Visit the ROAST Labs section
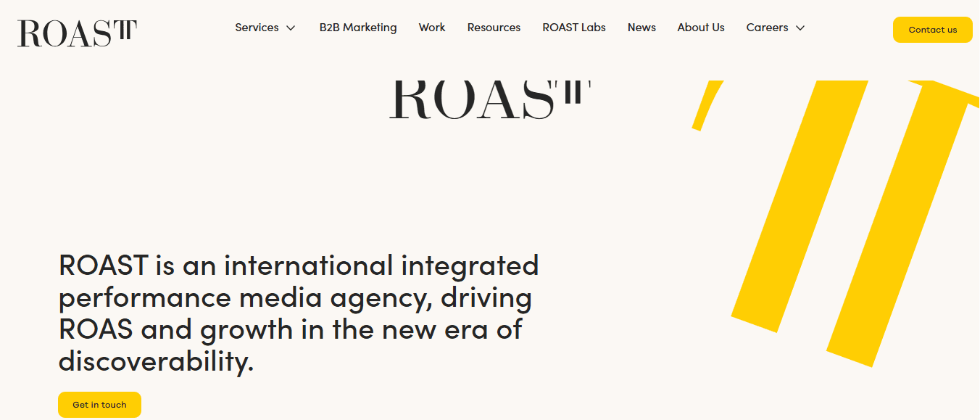The image size is (980, 420). pos(573,27)
